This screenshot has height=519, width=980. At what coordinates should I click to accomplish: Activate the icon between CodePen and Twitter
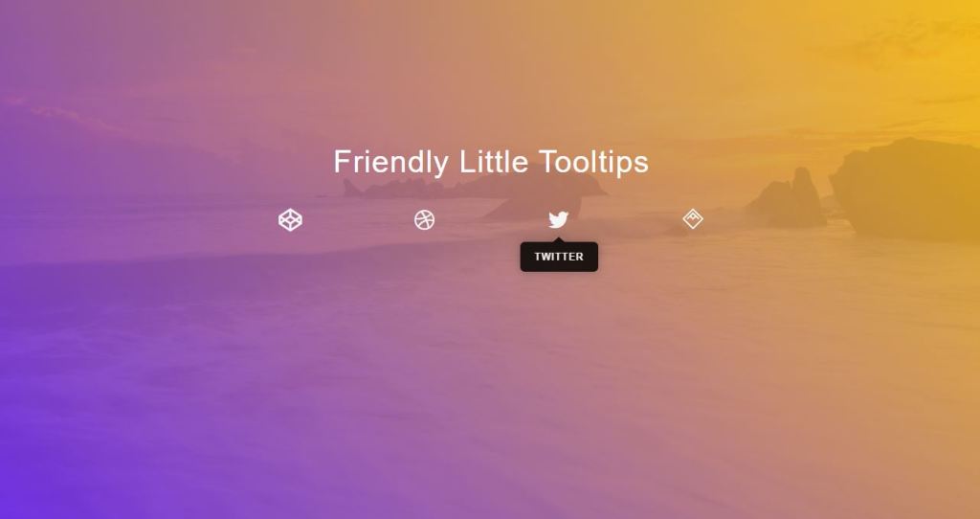coord(424,220)
